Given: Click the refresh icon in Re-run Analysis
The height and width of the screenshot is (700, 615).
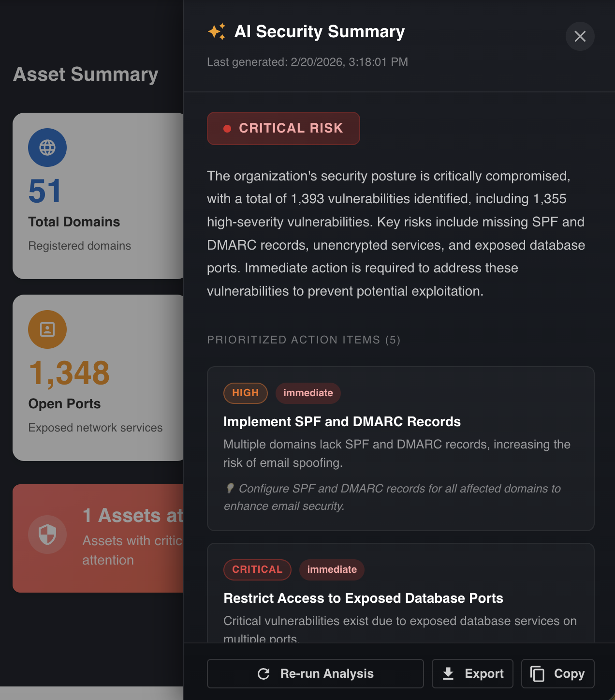Looking at the screenshot, I should [x=264, y=673].
